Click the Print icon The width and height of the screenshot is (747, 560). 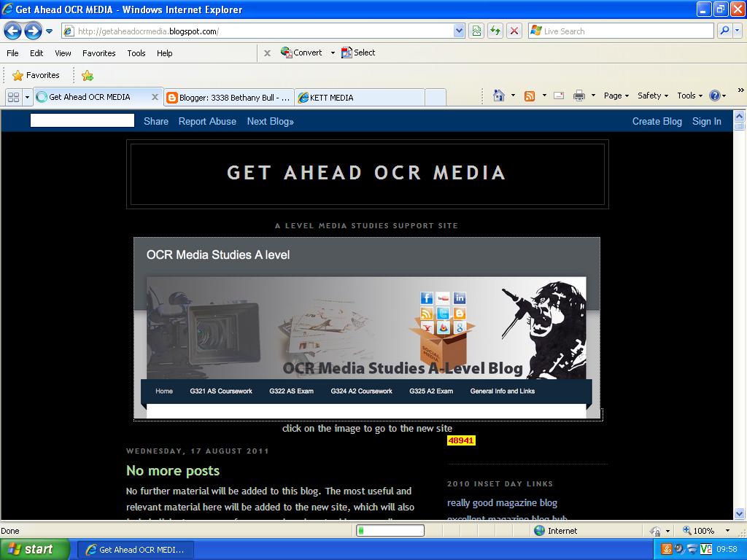point(578,96)
